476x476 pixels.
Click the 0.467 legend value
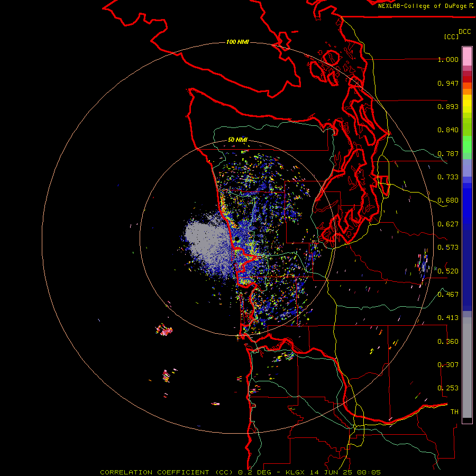(x=448, y=295)
